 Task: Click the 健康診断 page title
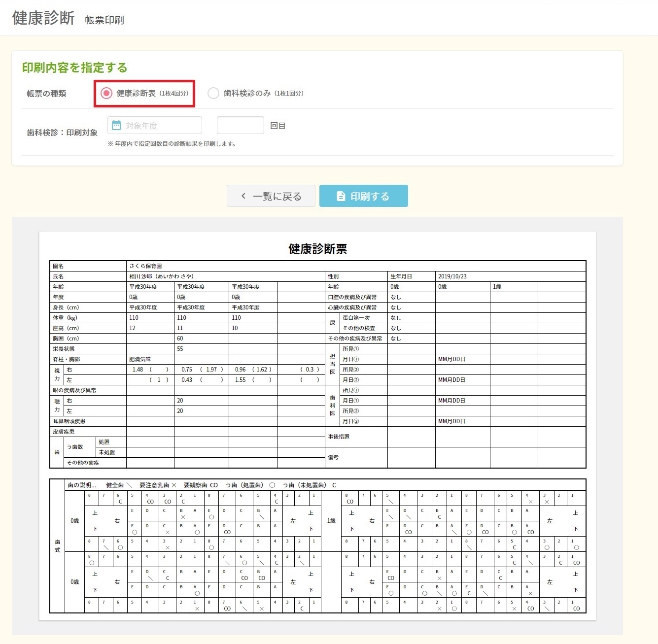pyautogui.click(x=43, y=18)
